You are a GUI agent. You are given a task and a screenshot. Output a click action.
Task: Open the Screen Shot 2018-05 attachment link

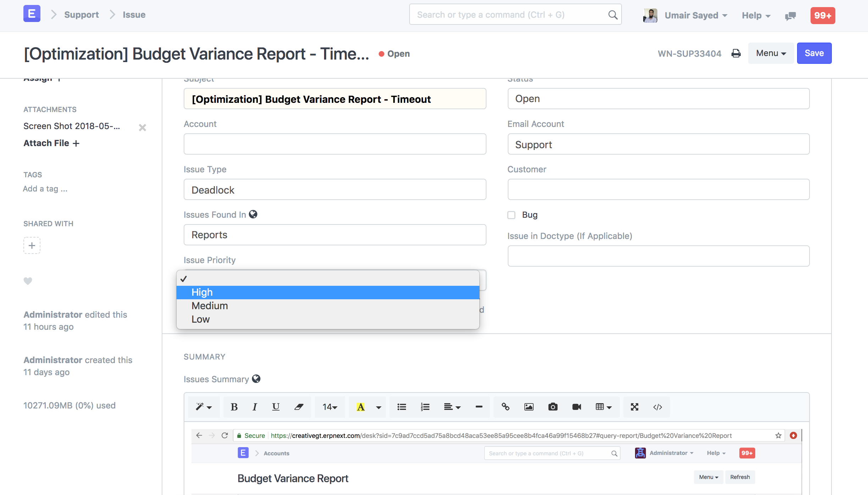72,126
